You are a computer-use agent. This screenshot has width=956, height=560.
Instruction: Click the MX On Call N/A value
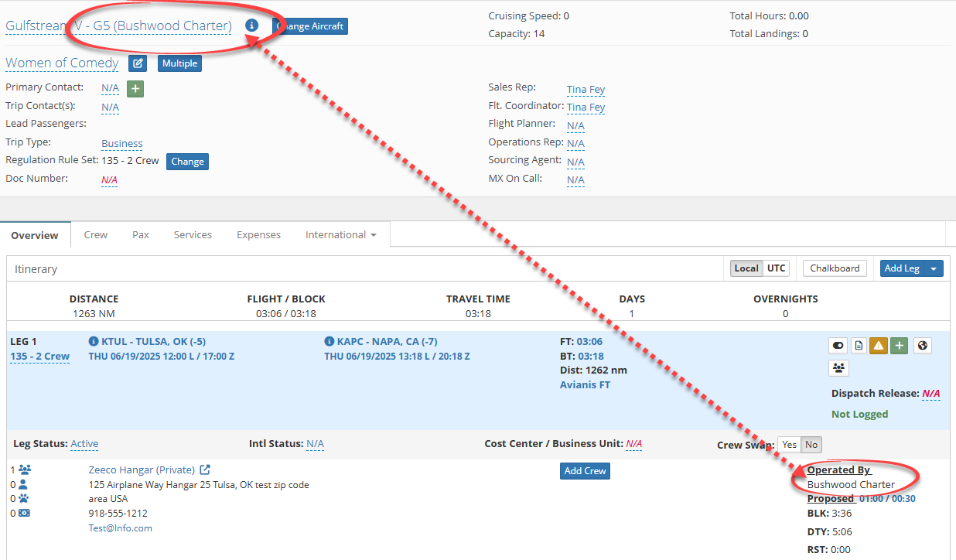(575, 180)
